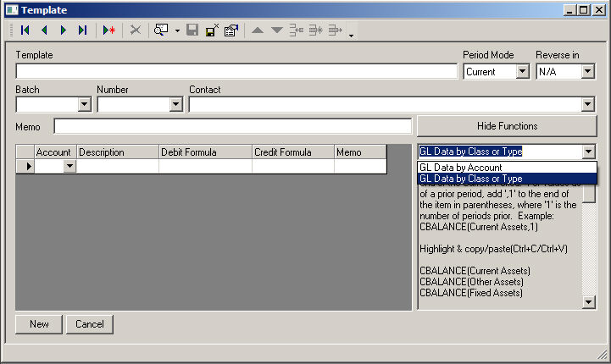This screenshot has height=364, width=611.
Task: Open the toolbar options overflow arrow
Action: coord(351,36)
